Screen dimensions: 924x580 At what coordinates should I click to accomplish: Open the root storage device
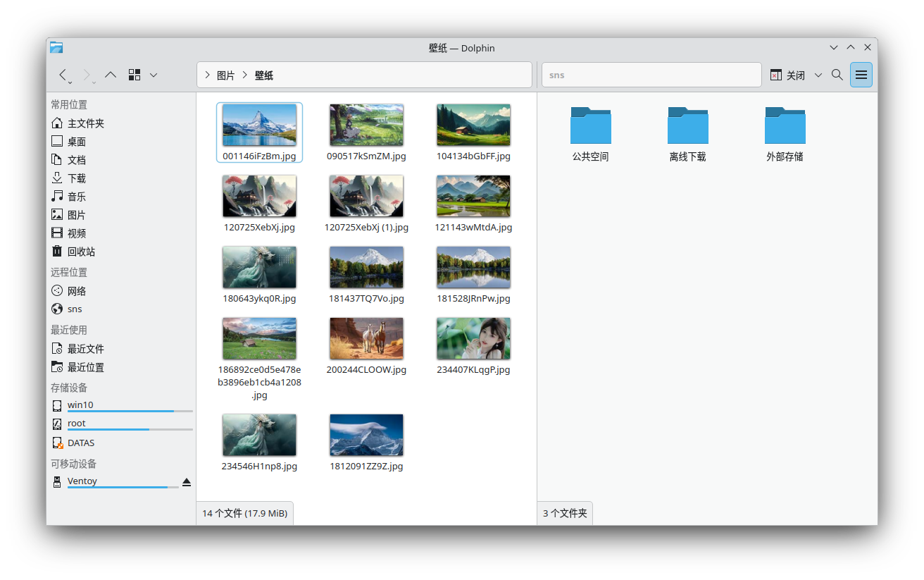point(120,424)
